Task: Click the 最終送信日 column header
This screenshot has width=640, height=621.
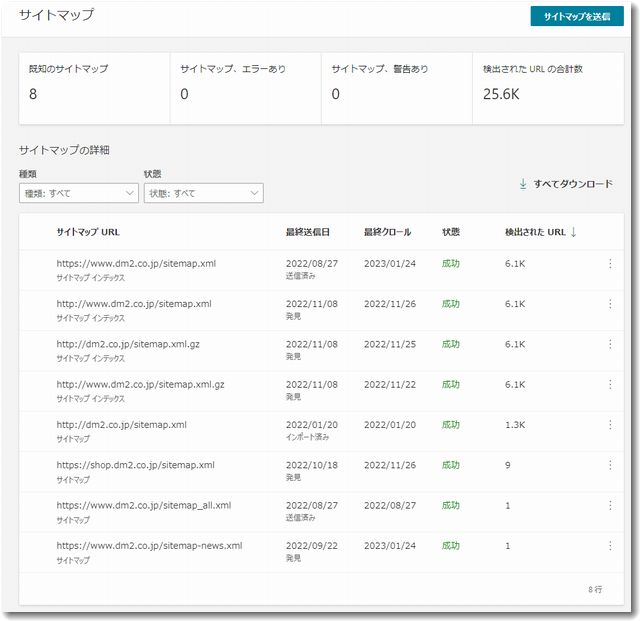Action: [x=307, y=232]
